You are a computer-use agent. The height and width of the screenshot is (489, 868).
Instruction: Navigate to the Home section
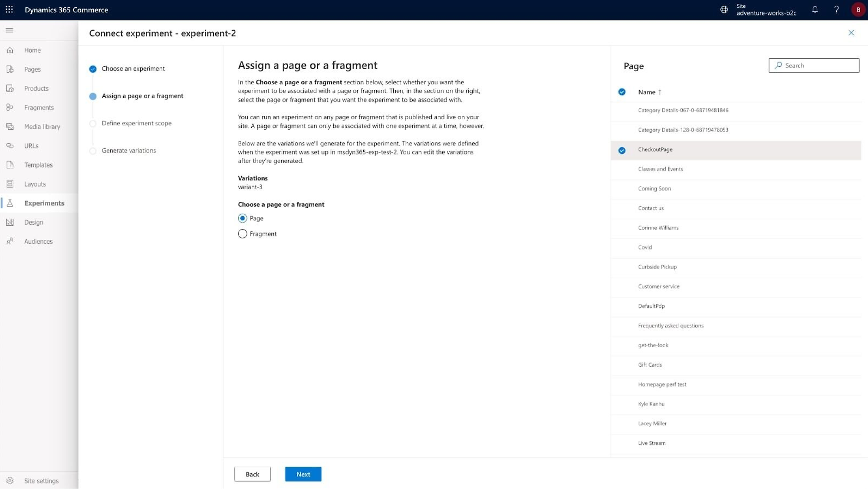click(x=32, y=49)
